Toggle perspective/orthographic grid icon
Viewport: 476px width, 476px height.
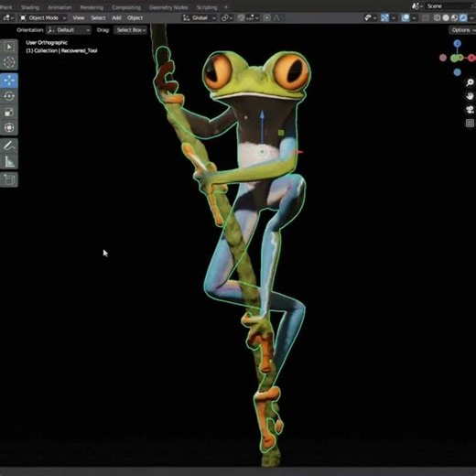tap(470, 123)
